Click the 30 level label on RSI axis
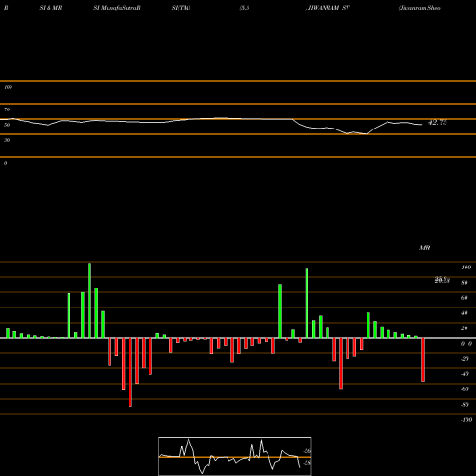476x476 pixels. point(7,140)
